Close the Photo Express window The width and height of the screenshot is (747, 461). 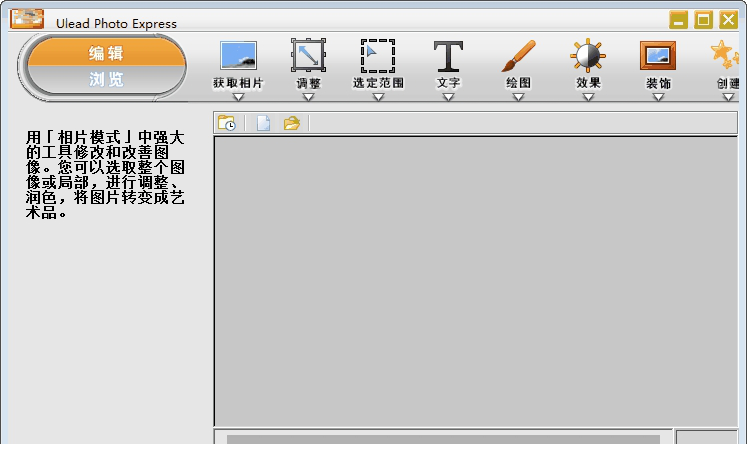[728, 20]
